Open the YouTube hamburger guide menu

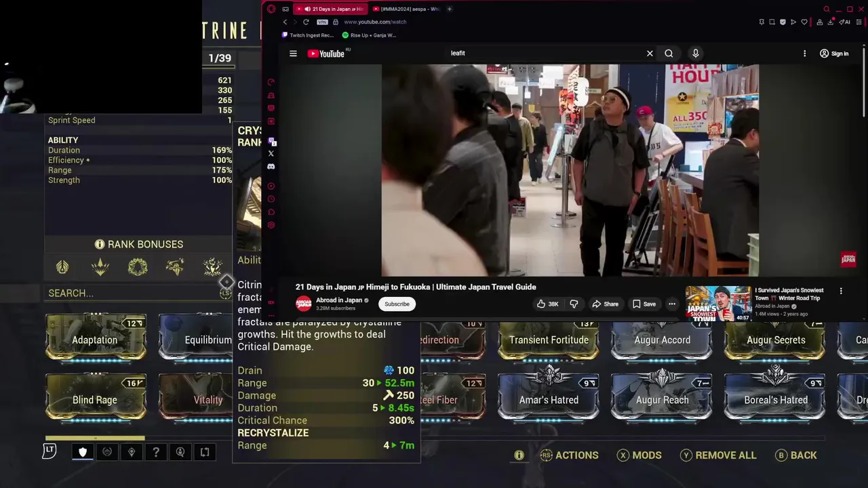click(293, 54)
